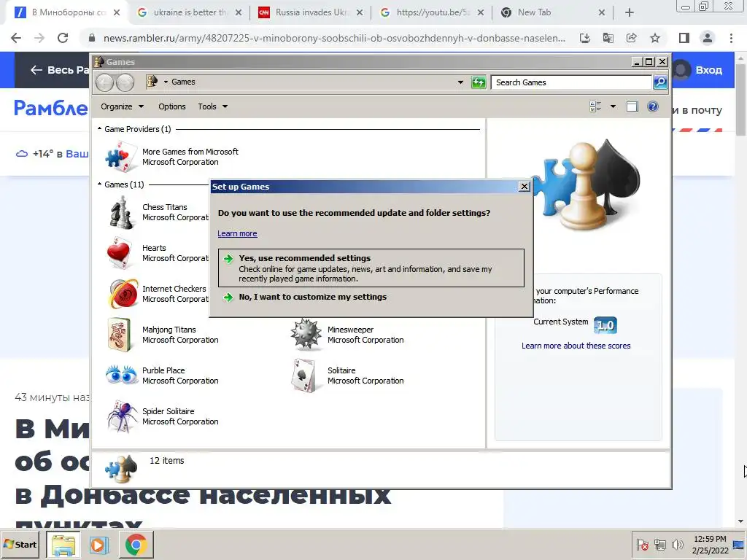Screen dimensions: 747x560
Task: Open the views options dropdown arrow
Action: (613, 106)
